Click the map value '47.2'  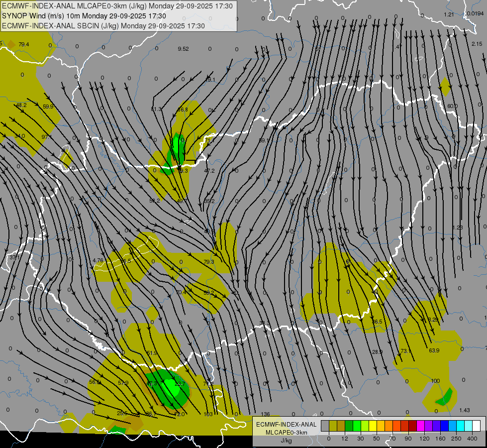[209, 171]
